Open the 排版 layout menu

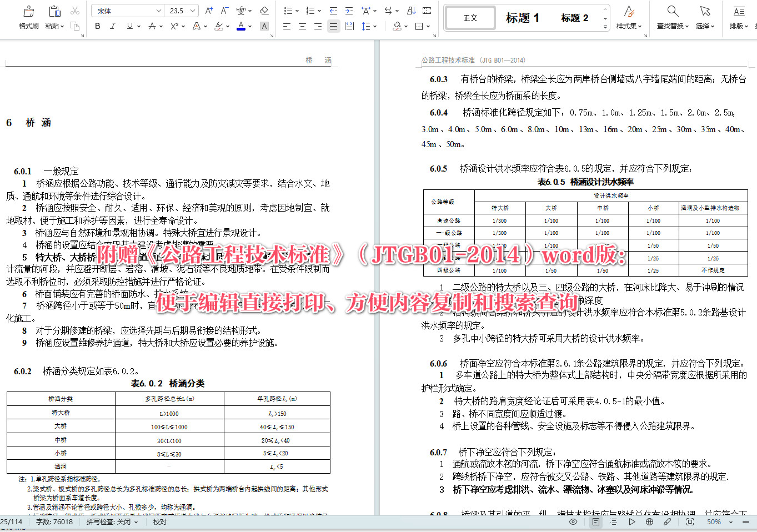739,15
